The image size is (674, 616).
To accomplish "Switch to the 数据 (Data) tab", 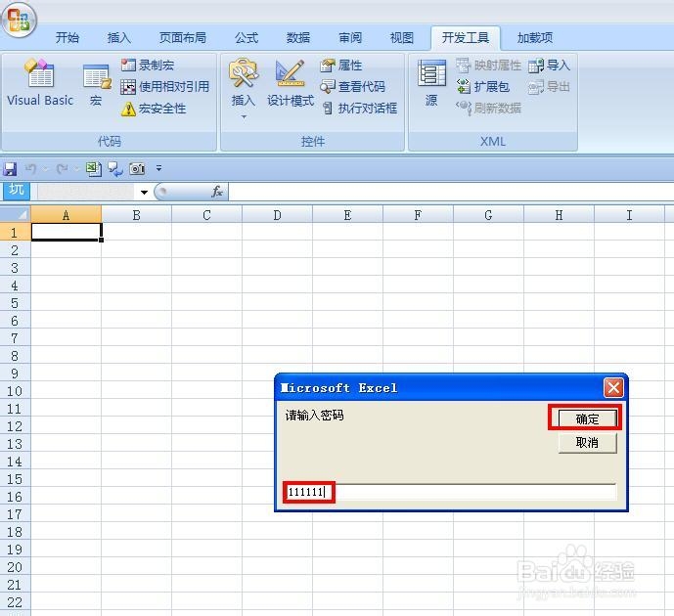I will (298, 38).
